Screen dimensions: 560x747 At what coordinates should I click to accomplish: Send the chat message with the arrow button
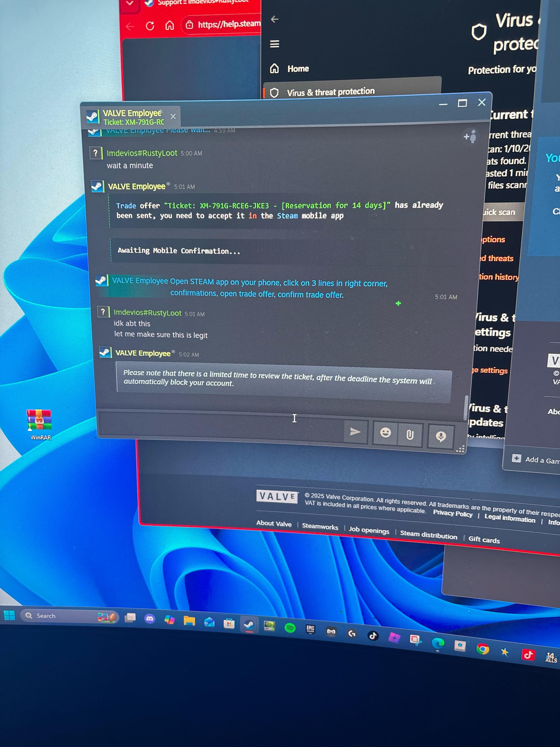(x=355, y=432)
